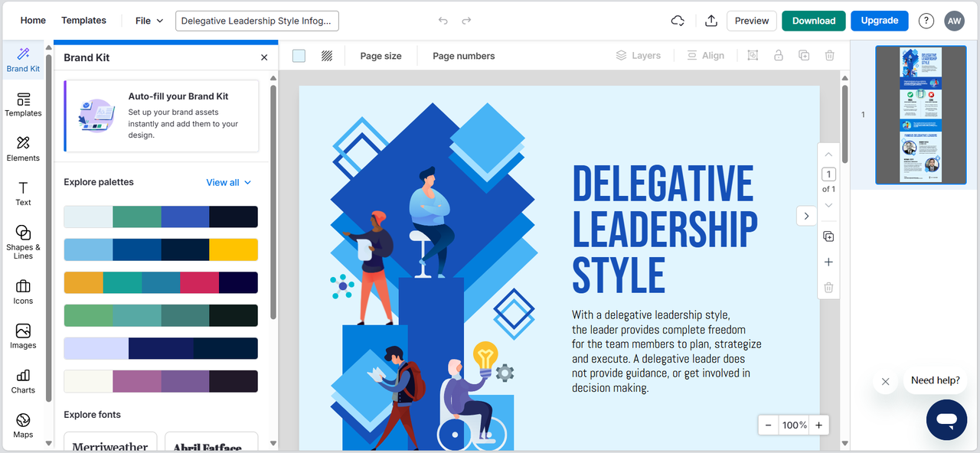This screenshot has height=453, width=980.
Task: Duplicate page using the page control icon
Action: pos(828,236)
